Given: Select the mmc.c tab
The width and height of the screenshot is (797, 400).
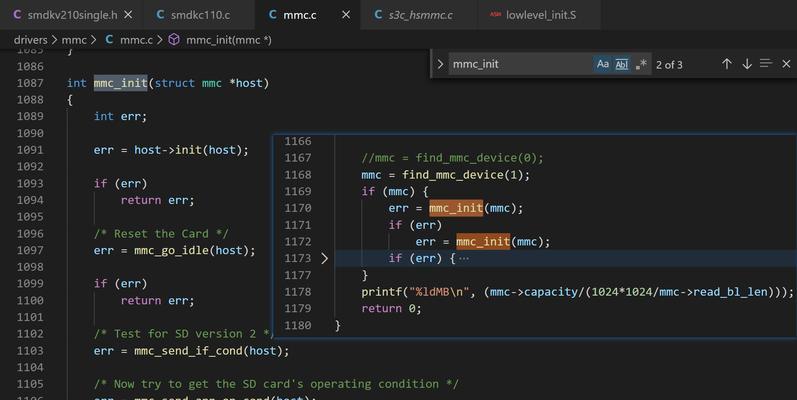Looking at the screenshot, I should (x=299, y=15).
